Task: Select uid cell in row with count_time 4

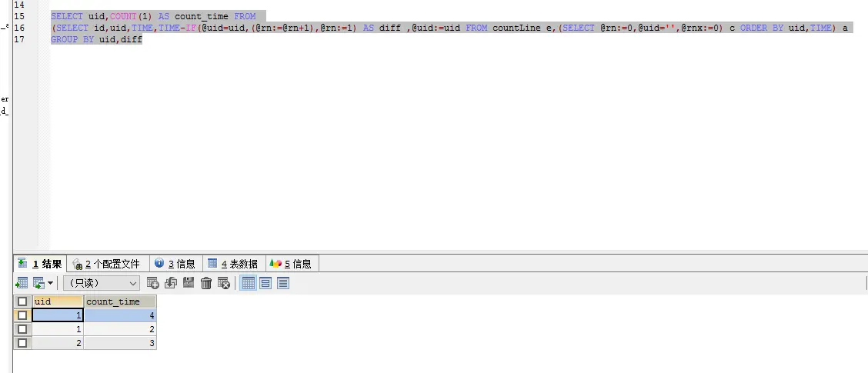Action: tap(58, 315)
